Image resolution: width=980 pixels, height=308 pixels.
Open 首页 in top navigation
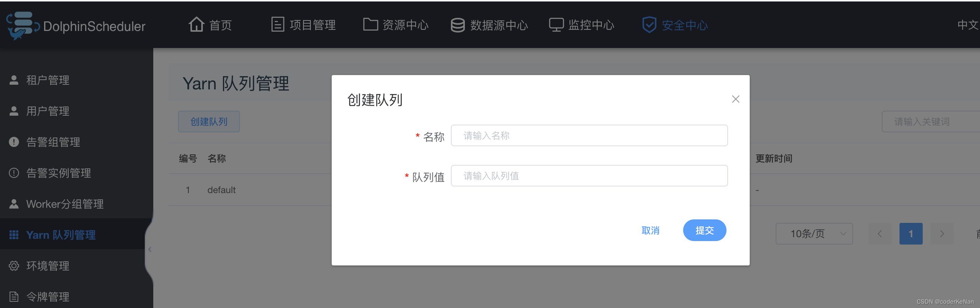pyautogui.click(x=221, y=25)
